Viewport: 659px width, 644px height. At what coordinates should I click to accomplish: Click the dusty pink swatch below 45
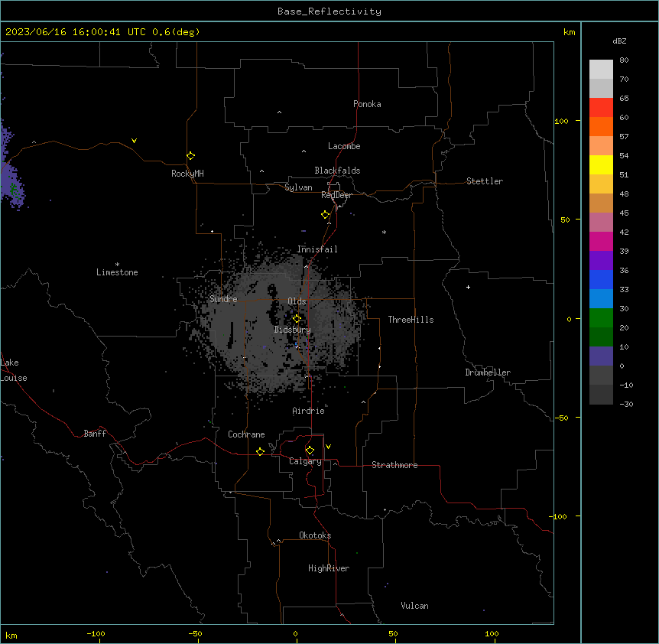pos(601,222)
